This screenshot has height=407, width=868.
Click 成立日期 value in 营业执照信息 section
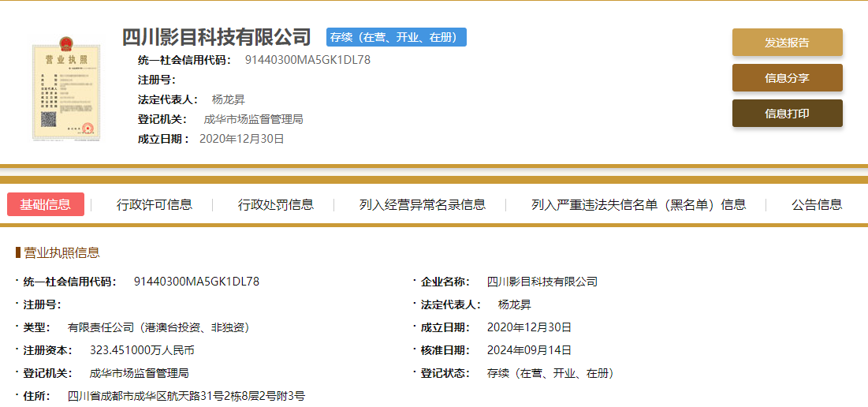(529, 327)
